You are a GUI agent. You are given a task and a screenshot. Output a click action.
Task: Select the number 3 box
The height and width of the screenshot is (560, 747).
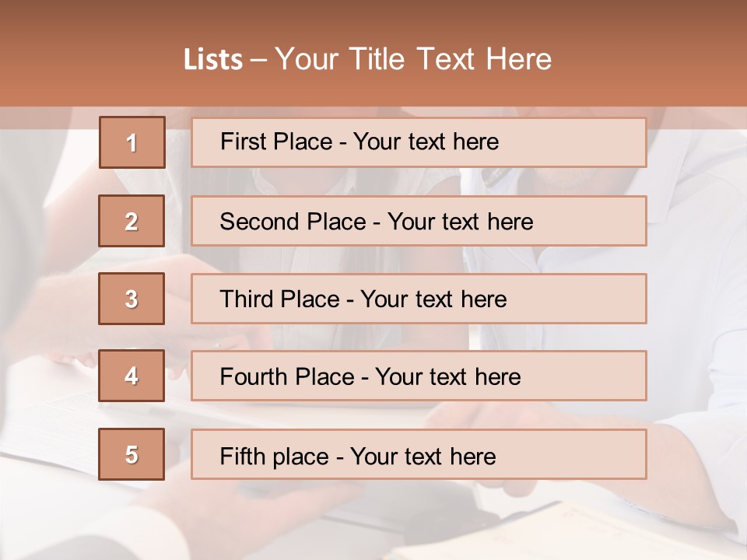(132, 299)
